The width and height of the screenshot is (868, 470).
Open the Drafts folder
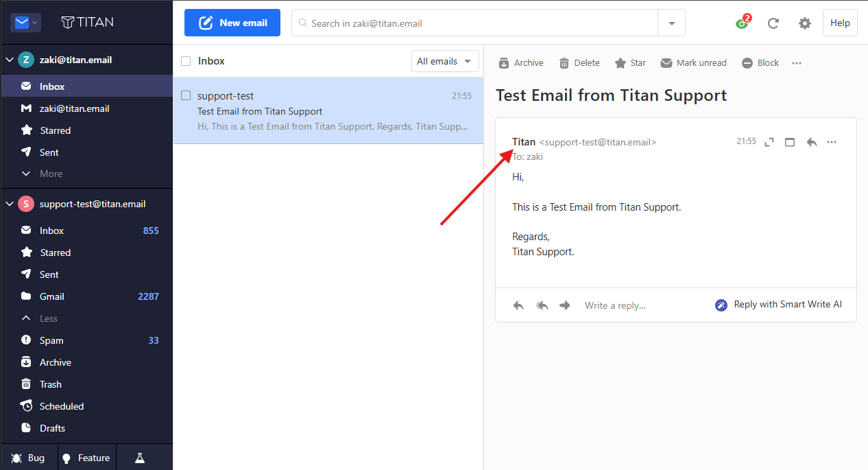point(86,428)
